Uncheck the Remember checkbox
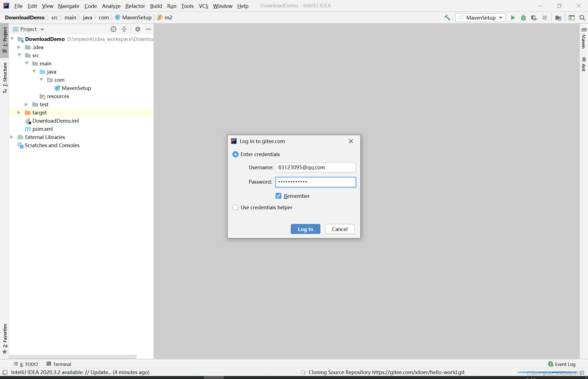588x379 pixels. [x=278, y=196]
